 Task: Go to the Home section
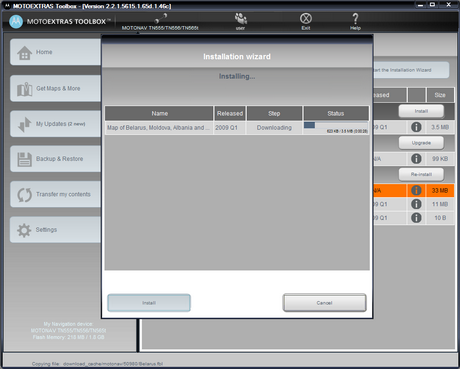pos(56,52)
